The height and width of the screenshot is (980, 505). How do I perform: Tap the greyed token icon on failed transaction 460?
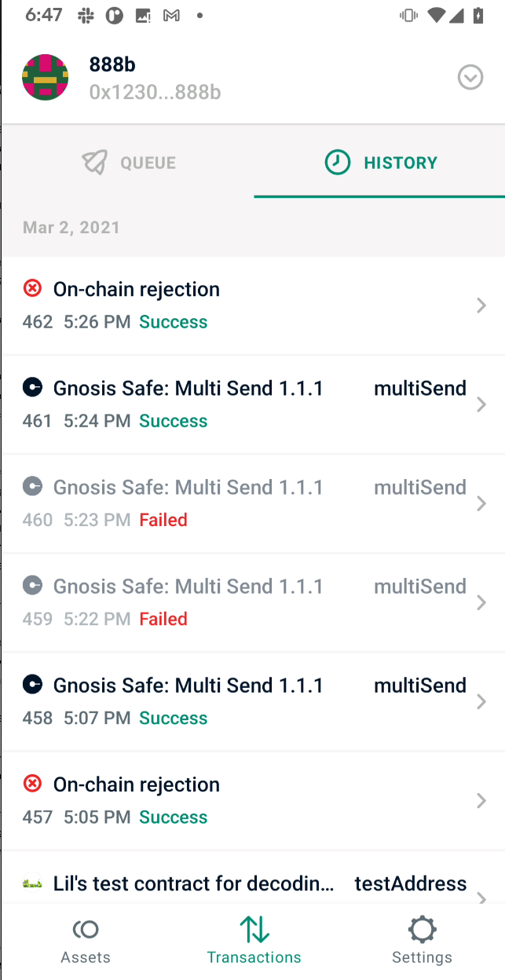pyautogui.click(x=31, y=486)
